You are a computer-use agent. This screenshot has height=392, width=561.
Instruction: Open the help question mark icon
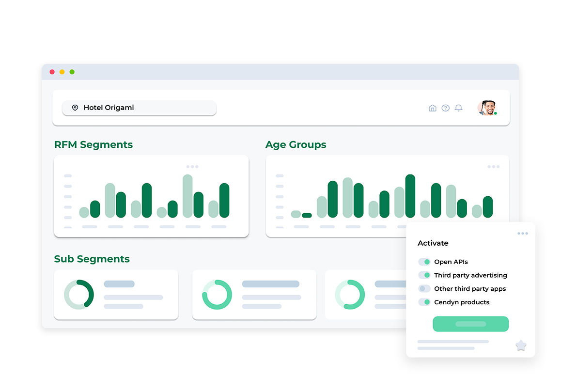point(445,108)
